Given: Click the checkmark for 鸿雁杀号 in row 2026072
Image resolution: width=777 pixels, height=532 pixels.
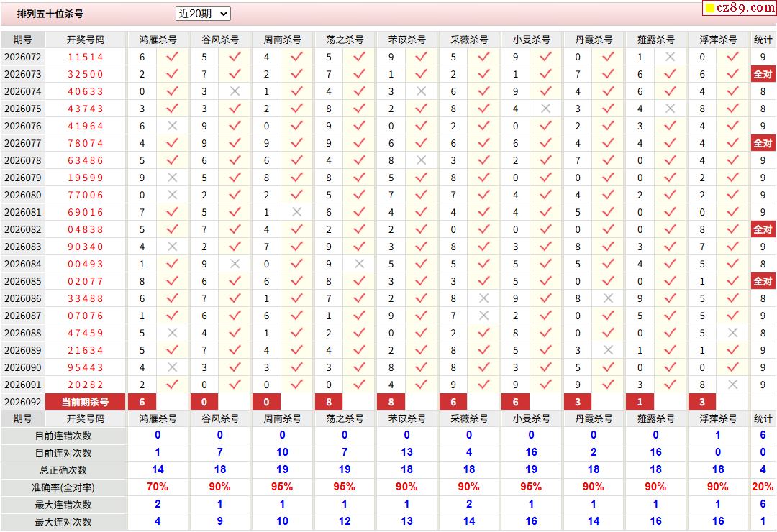Looking at the screenshot, I should point(171,57).
